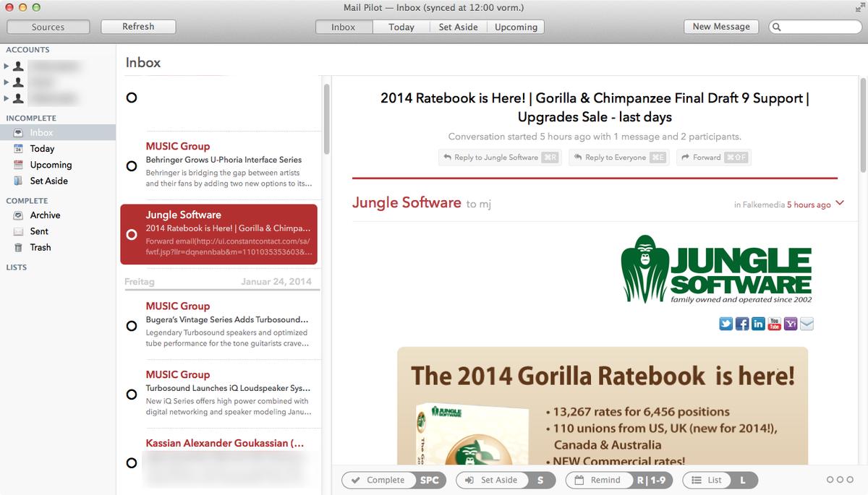868x495 pixels.
Task: Click the Jungle Software sender name
Action: coord(407,202)
